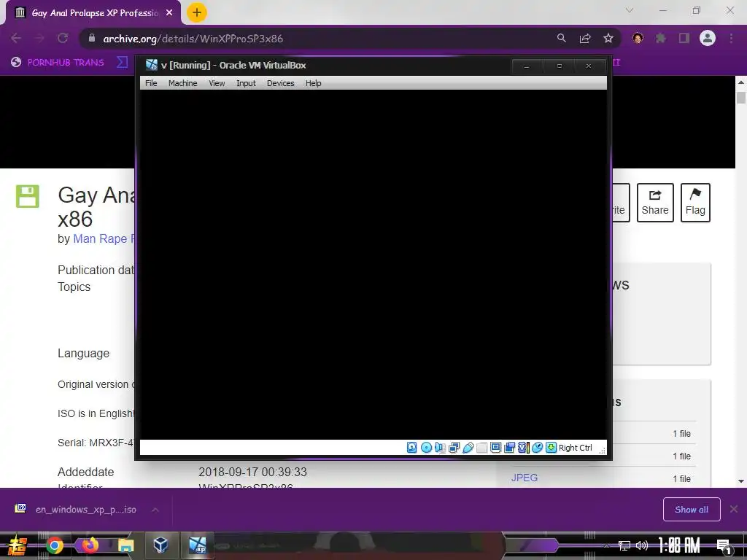This screenshot has height=560, width=747.
Task: Toggle the Chrome side panel icon
Action: pyautogui.click(x=684, y=38)
